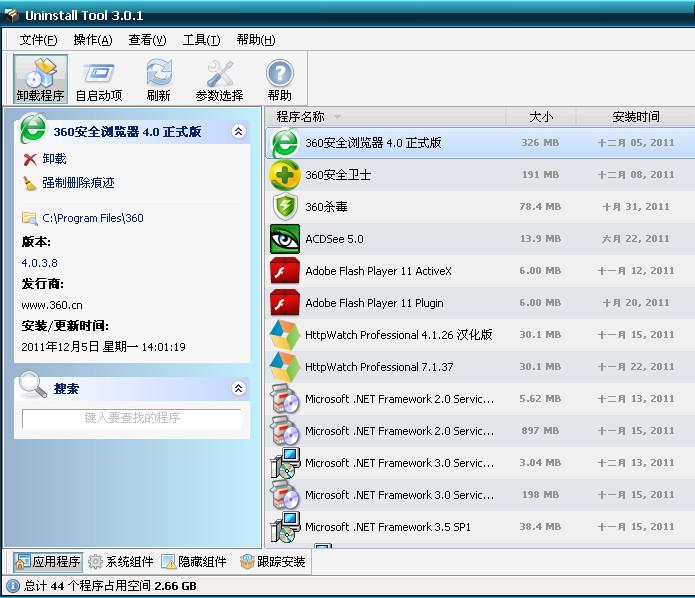The height and width of the screenshot is (598, 695).
Task: Click the HttpWatch Professional 4.1.26 汉化版 icon
Action: click(x=285, y=335)
